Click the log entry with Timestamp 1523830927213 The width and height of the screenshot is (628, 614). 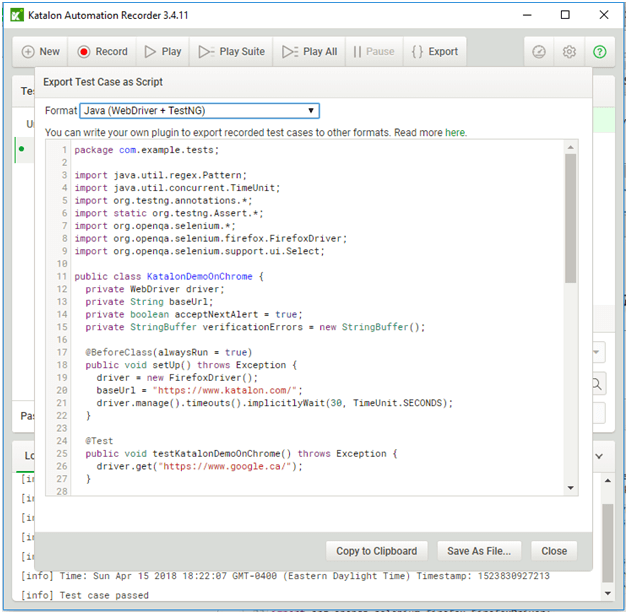[285, 576]
